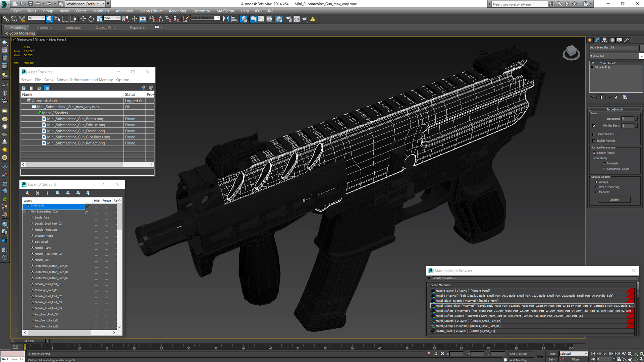Screen dimensions: 644x362
Task: Collapse Scene Materials group
Action: (429, 285)
